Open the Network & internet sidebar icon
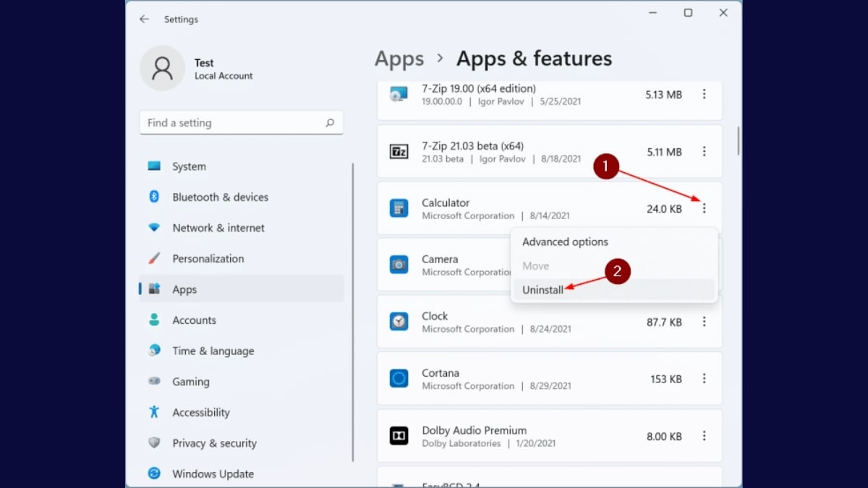This screenshot has width=868, height=488. [x=154, y=228]
